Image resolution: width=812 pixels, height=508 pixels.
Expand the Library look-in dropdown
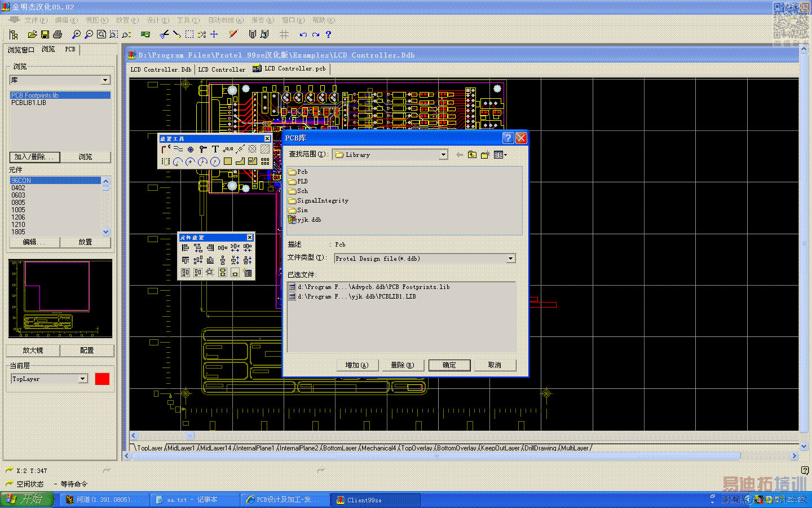pyautogui.click(x=443, y=155)
